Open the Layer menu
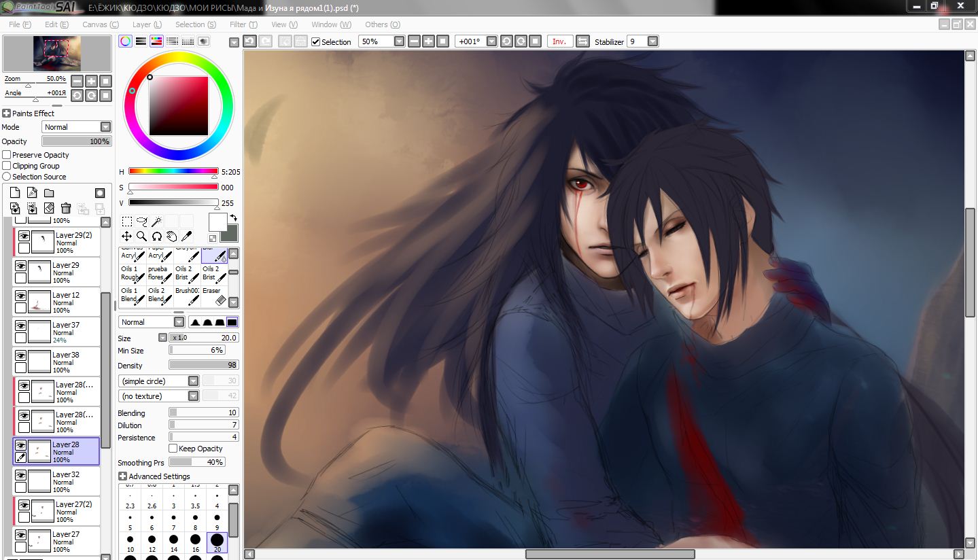Image resolution: width=978 pixels, height=560 pixels. 147,24
